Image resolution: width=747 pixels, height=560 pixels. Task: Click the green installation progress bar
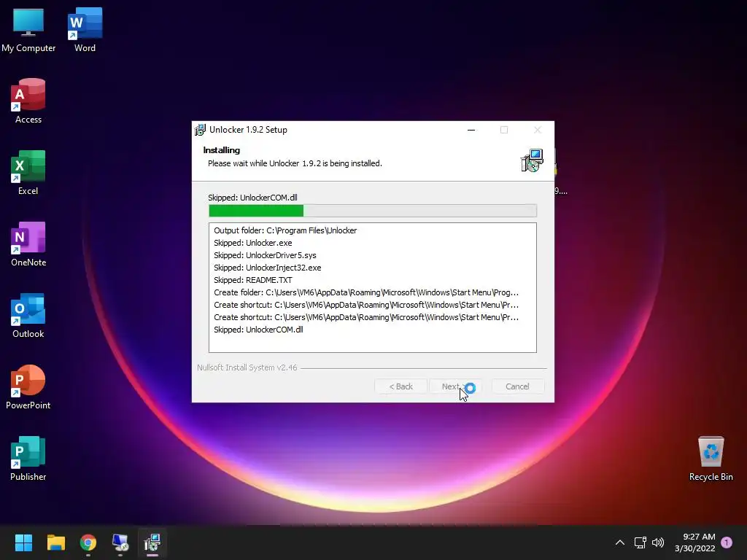click(x=373, y=211)
